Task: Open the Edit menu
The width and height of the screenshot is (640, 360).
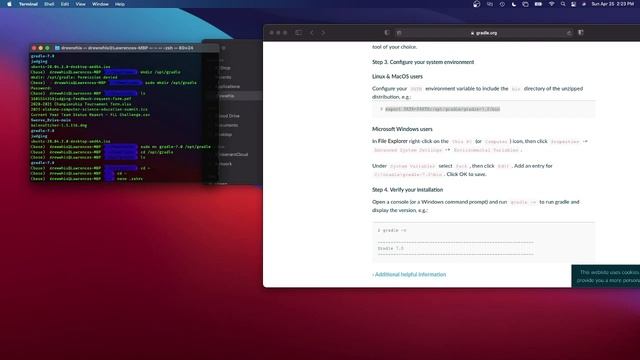Action: click(64, 4)
